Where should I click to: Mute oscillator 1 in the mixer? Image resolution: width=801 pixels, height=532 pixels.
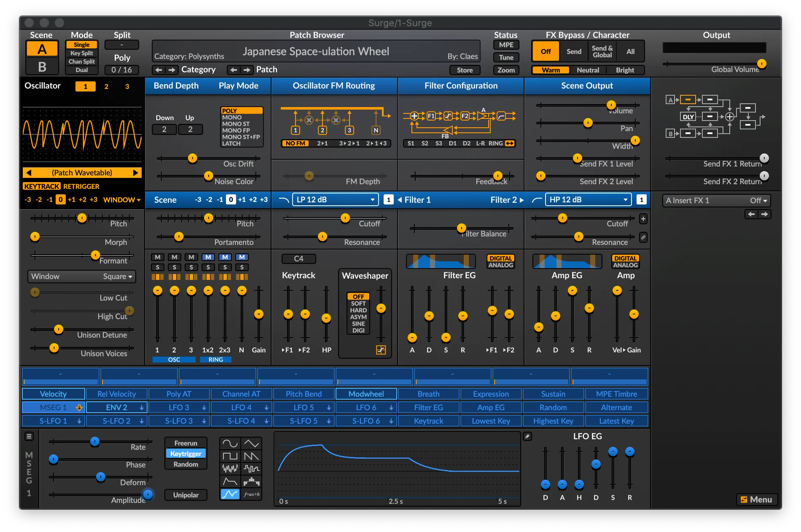[x=157, y=257]
